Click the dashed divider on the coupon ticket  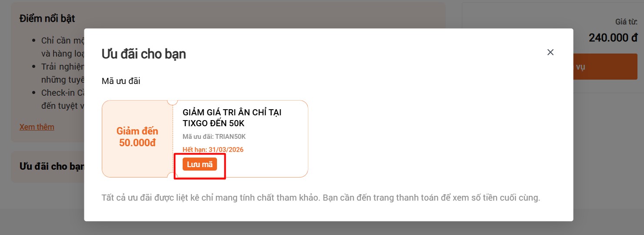(173, 139)
